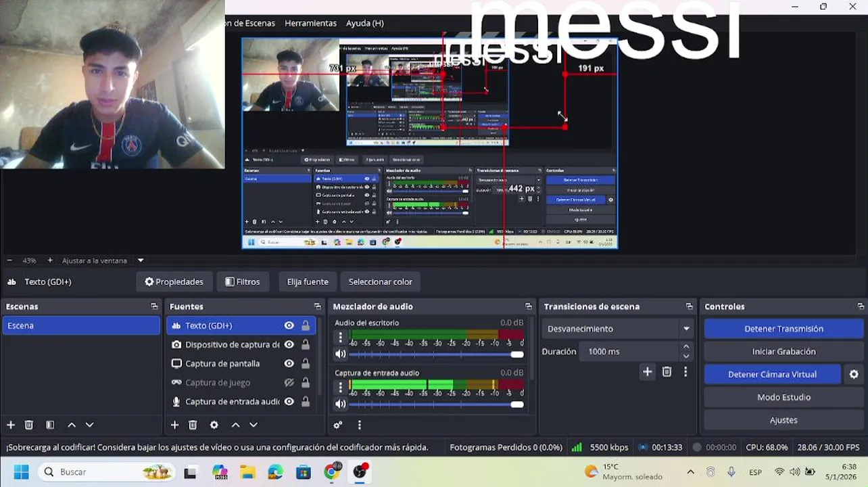Screen dimensions: 868x487
Task: Pop out the Mezclador de audio dock
Action: (x=529, y=306)
